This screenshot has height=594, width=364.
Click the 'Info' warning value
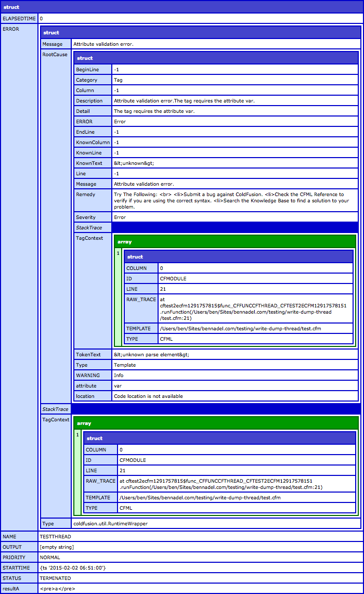tap(119, 376)
